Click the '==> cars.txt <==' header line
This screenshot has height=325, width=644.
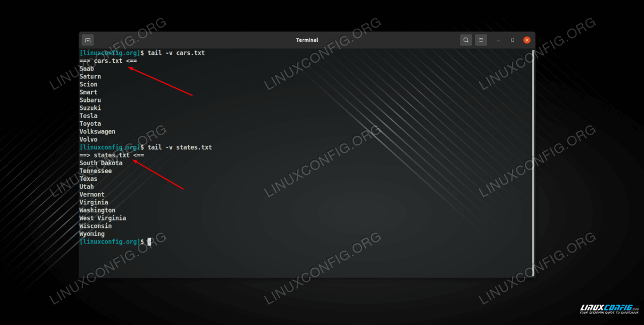pos(108,61)
